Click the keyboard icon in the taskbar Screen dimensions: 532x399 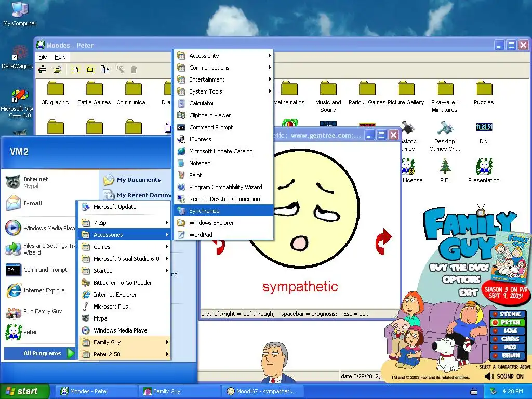pyautogui.click(x=474, y=392)
